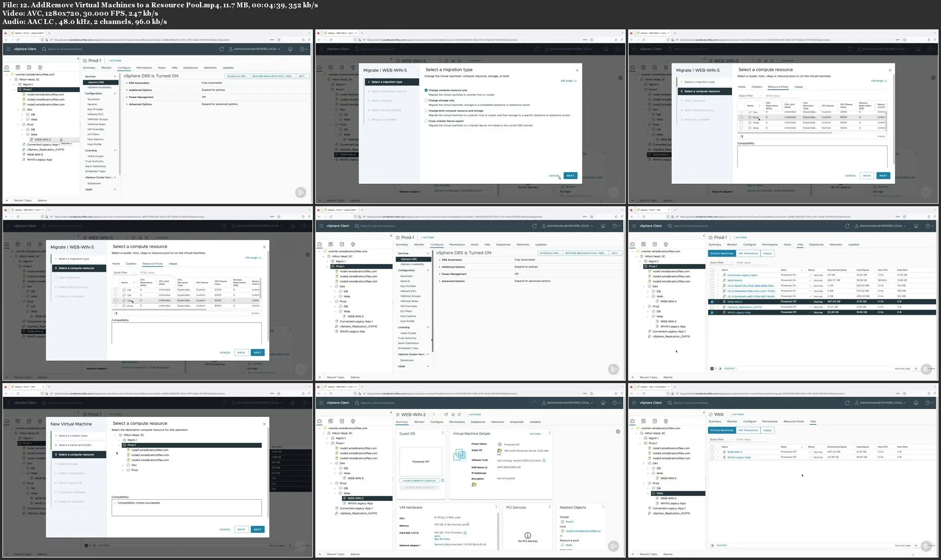In first thumbnail, open Administrator@VSPHERE.LOCAL user dropdown

pyautogui.click(x=255, y=49)
